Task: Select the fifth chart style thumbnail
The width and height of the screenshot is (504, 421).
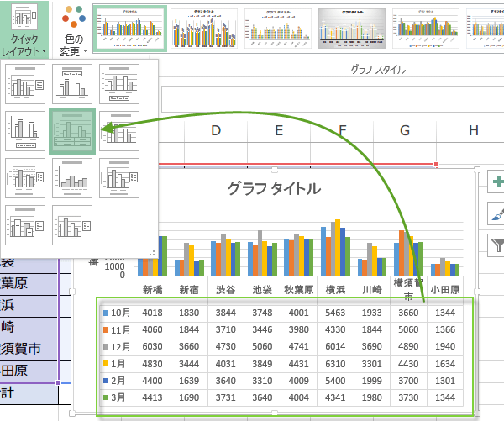Action: click(426, 29)
